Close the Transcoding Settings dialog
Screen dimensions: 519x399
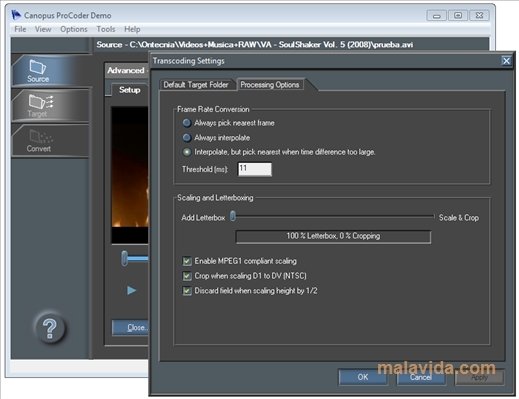click(x=506, y=61)
